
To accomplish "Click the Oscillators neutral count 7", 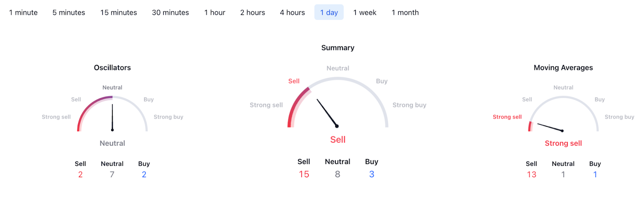I will (x=112, y=174).
